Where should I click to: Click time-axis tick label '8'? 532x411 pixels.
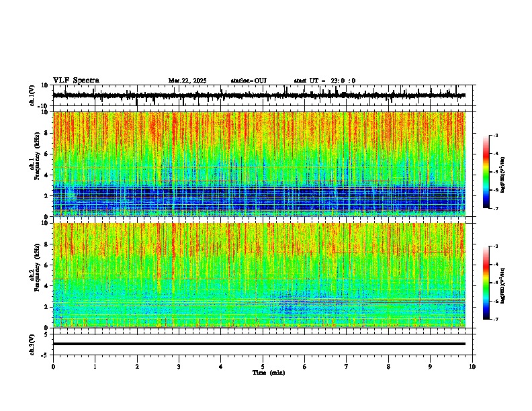[388, 367]
